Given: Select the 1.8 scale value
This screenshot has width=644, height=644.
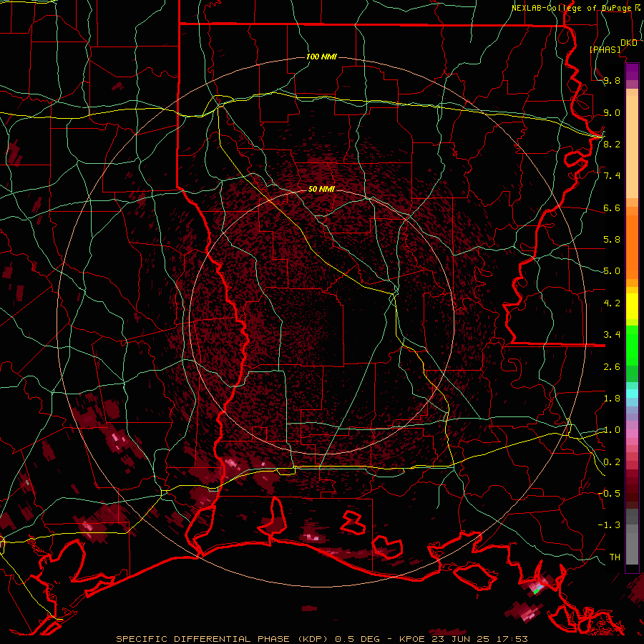Looking at the screenshot, I should (612, 398).
